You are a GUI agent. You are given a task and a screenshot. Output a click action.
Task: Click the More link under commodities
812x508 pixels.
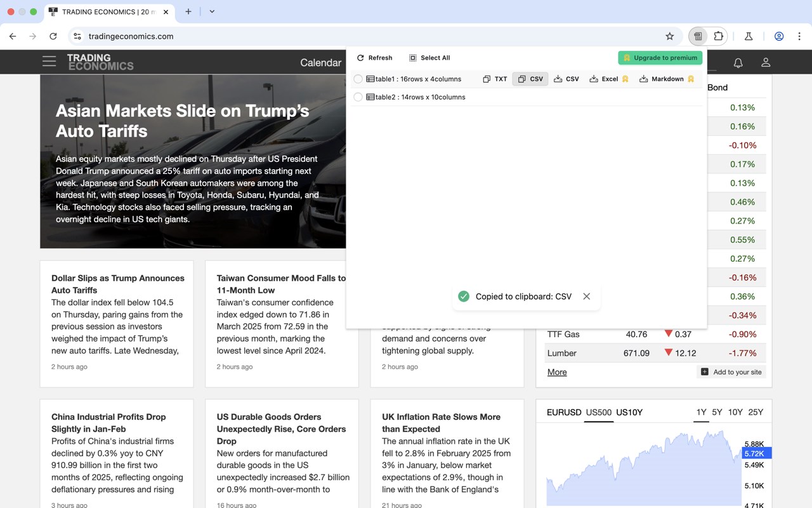point(557,372)
